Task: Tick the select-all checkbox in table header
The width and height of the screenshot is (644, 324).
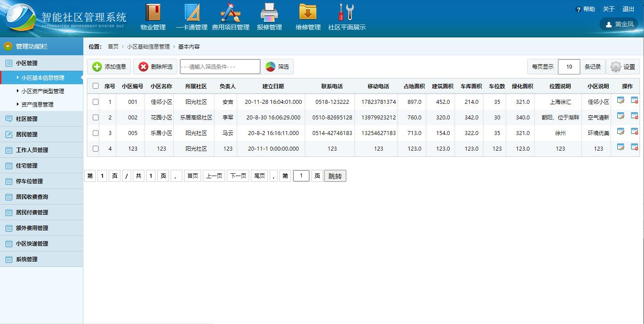Action: (x=95, y=86)
